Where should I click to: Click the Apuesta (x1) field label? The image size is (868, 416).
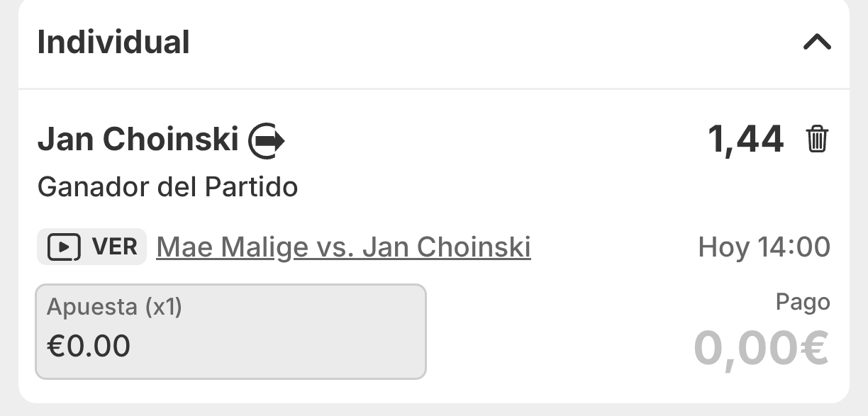[x=114, y=307]
